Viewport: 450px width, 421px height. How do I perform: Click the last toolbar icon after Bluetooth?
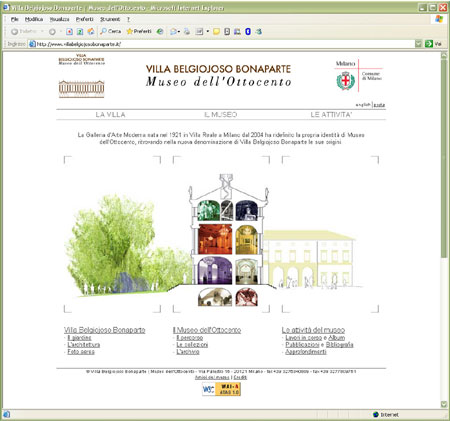pyautogui.click(x=258, y=32)
